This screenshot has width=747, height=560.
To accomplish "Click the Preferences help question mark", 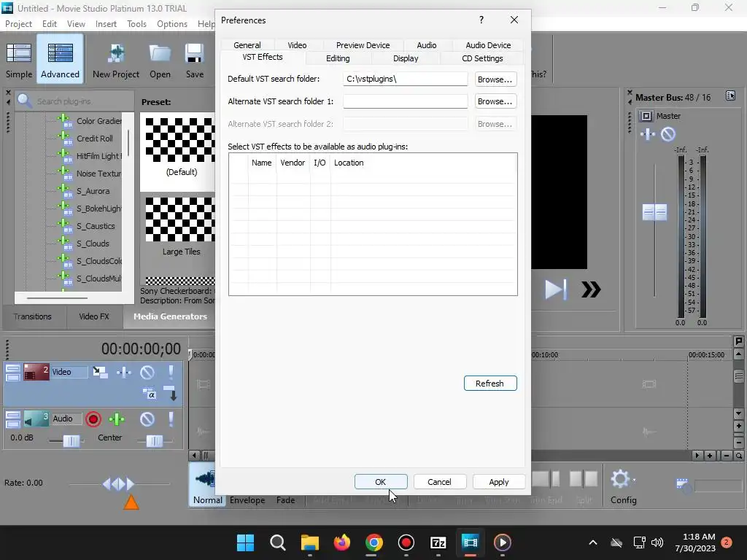I will (x=481, y=20).
